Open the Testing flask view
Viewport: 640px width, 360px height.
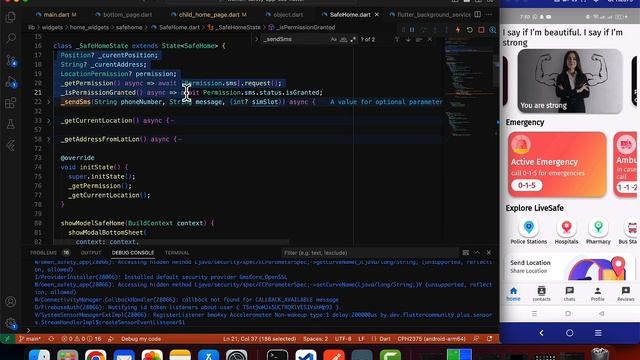tap(11, 124)
